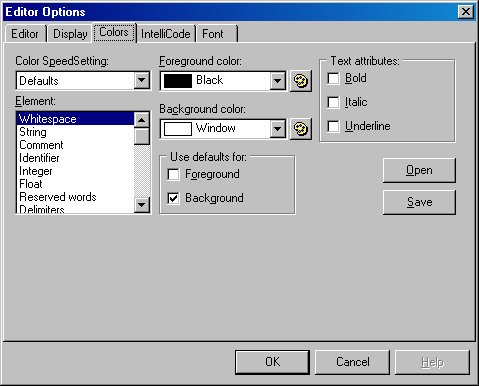
Task: Expand the Background color dropdown arrow
Action: tap(277, 128)
